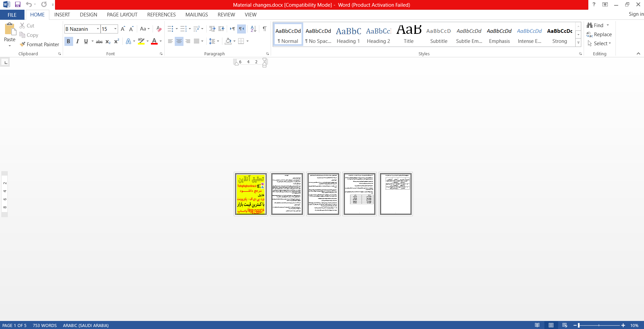Switch to Web Layout view icon
Image resolution: width=644 pixels, height=329 pixels.
[565, 325]
